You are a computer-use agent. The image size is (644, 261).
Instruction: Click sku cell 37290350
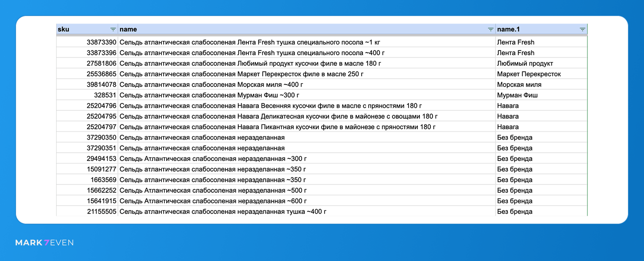pyautogui.click(x=87, y=137)
